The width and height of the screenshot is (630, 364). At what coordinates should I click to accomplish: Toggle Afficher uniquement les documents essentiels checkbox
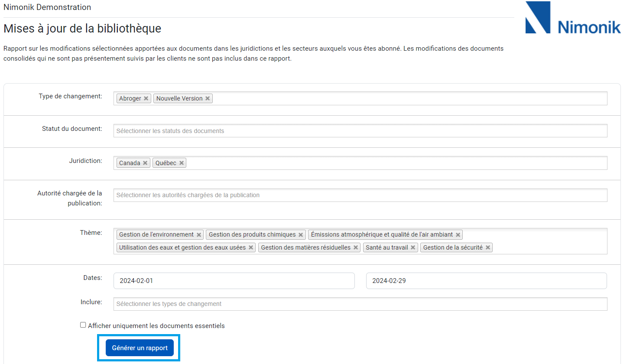pyautogui.click(x=83, y=325)
